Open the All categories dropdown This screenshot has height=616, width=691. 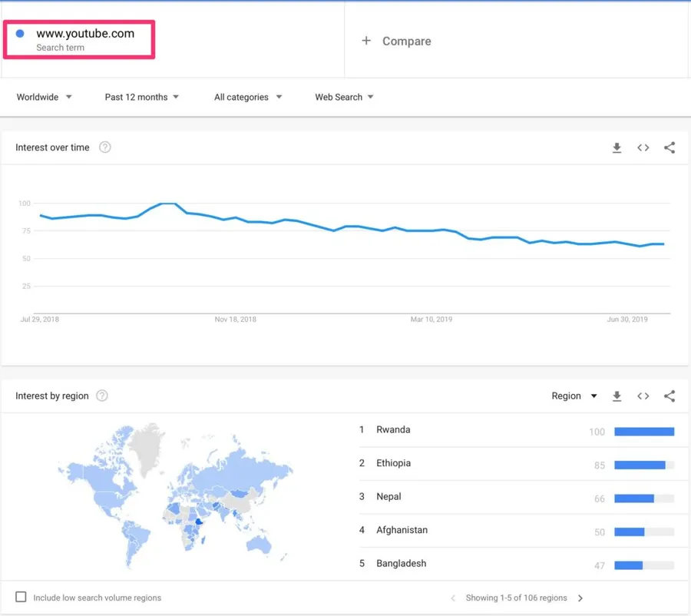(248, 98)
